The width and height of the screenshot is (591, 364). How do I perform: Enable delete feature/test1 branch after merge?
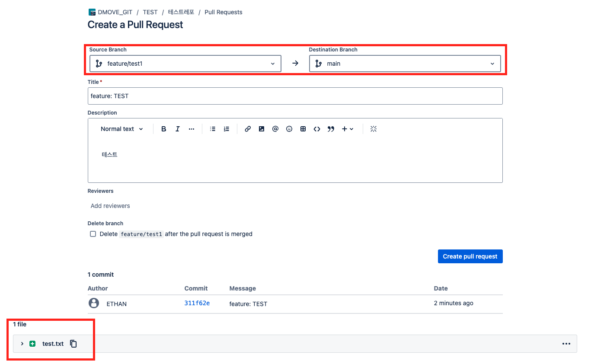pos(93,234)
